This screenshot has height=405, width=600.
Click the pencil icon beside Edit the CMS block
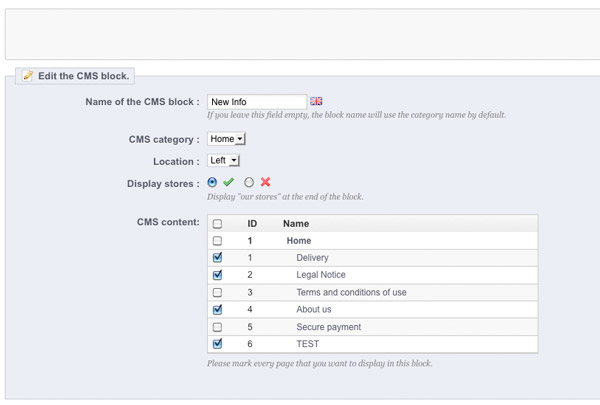coord(28,76)
